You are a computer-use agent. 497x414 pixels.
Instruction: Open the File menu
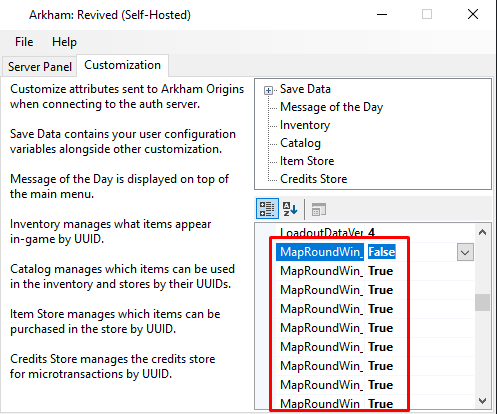tap(24, 42)
